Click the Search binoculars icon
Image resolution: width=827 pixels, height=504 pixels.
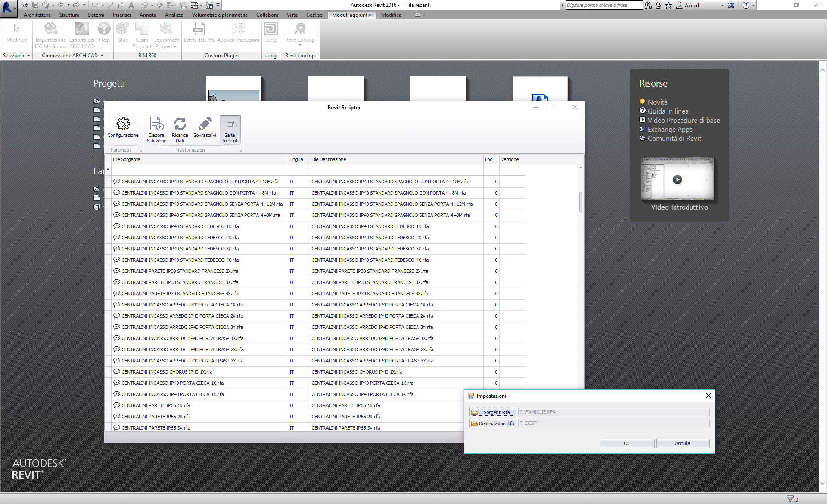(x=648, y=5)
